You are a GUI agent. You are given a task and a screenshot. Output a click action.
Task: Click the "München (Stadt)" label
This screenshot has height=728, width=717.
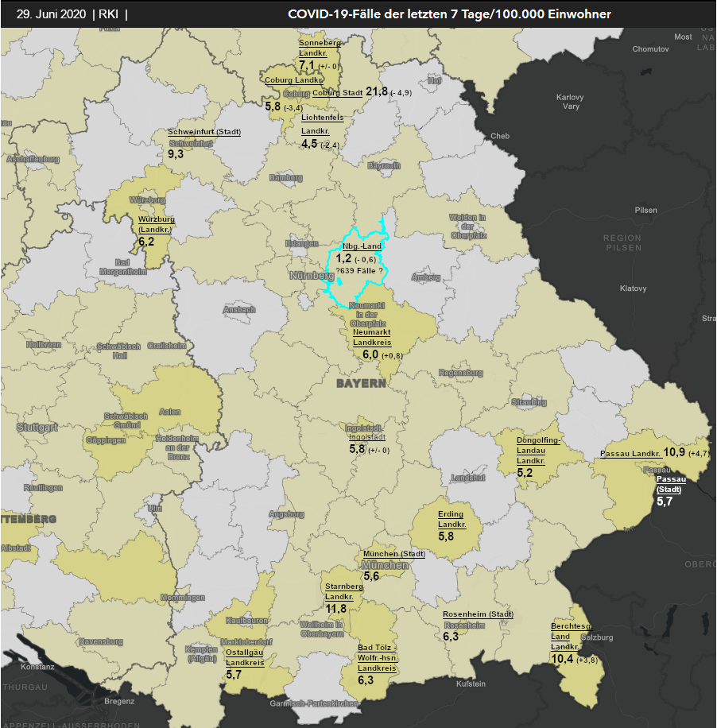[x=394, y=553]
